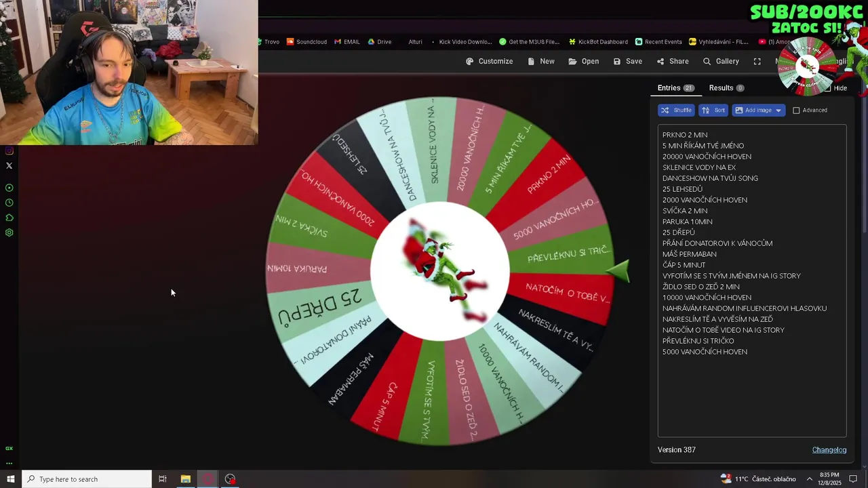
Task: Share the wheel
Action: (672, 61)
